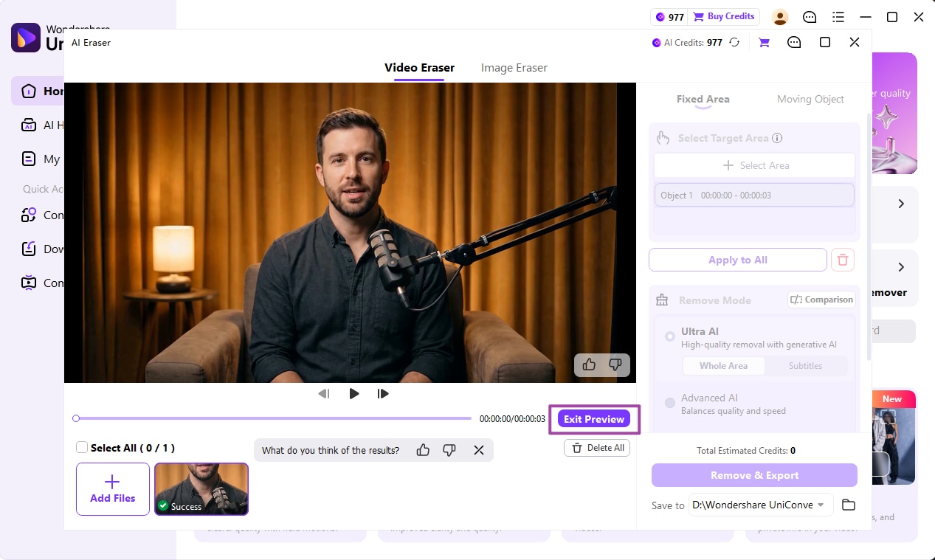Image resolution: width=935 pixels, height=560 pixels.
Task: Open the Fixed Area tab
Action: 703,99
